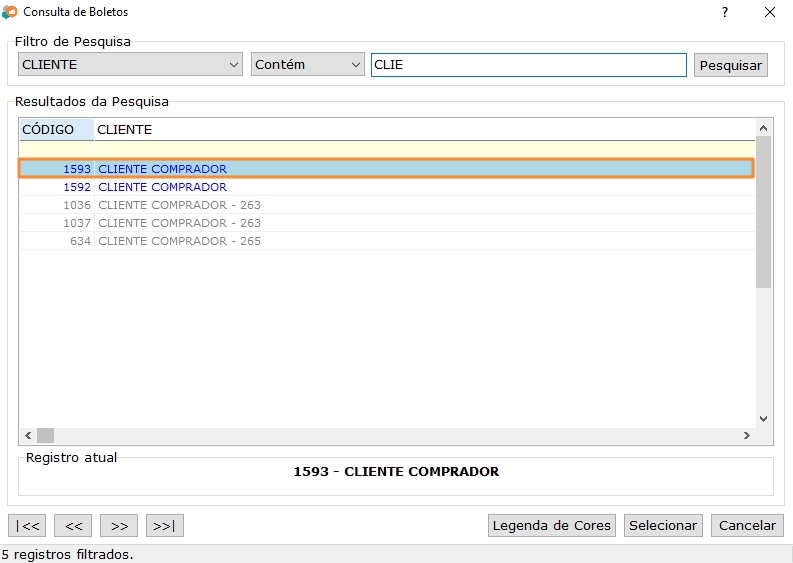Click the search text field containing CLIE
The width and height of the screenshot is (793, 563).
click(528, 65)
